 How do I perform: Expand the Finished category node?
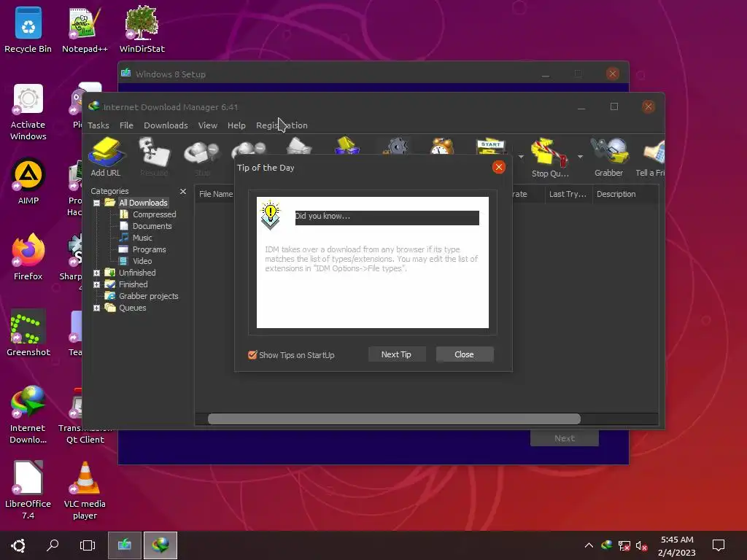pos(96,285)
